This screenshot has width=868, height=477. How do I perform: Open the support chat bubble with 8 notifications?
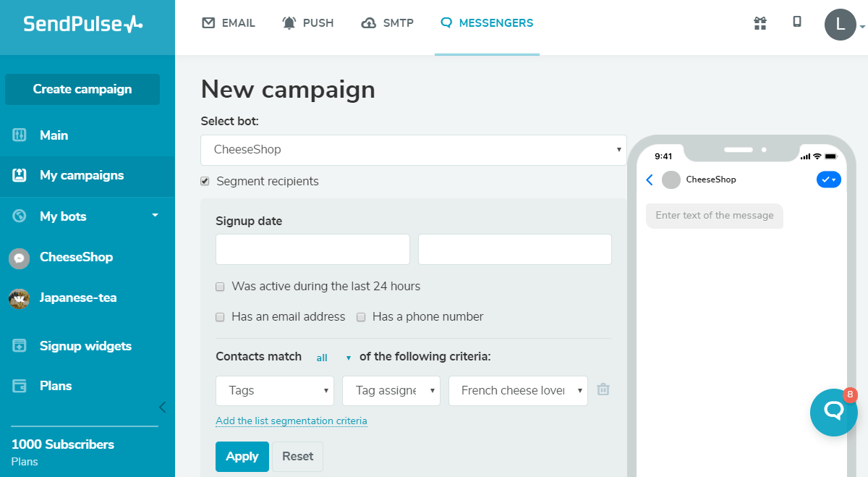tap(833, 413)
